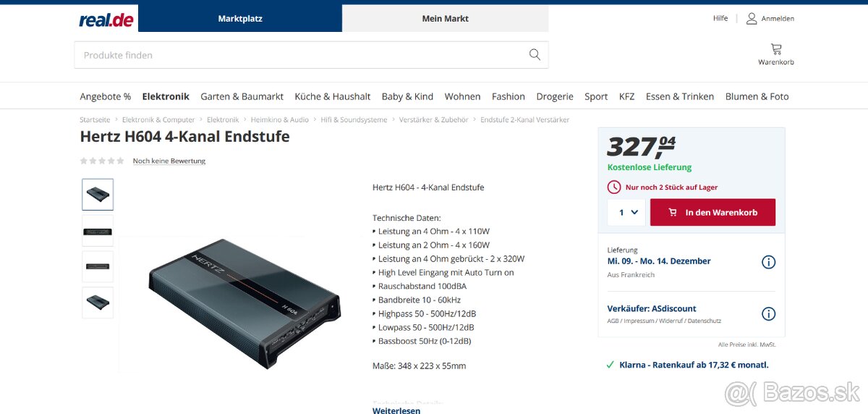Click Klarna - Ratenkauf ab 17,32 € monatl. text
Image resolution: width=868 pixels, height=414 pixels.
(x=694, y=365)
